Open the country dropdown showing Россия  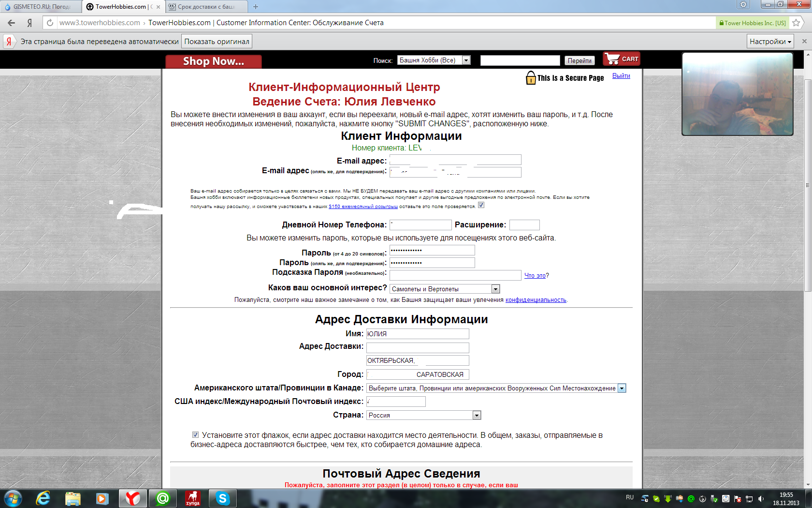point(477,415)
